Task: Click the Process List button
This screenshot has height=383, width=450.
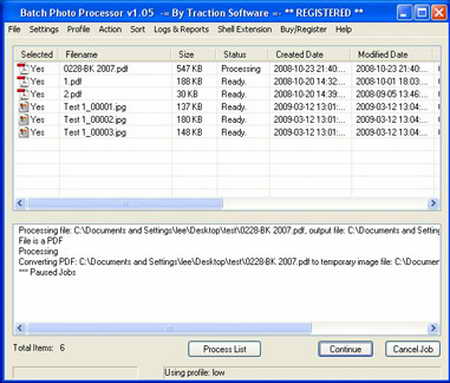Action: [x=224, y=349]
